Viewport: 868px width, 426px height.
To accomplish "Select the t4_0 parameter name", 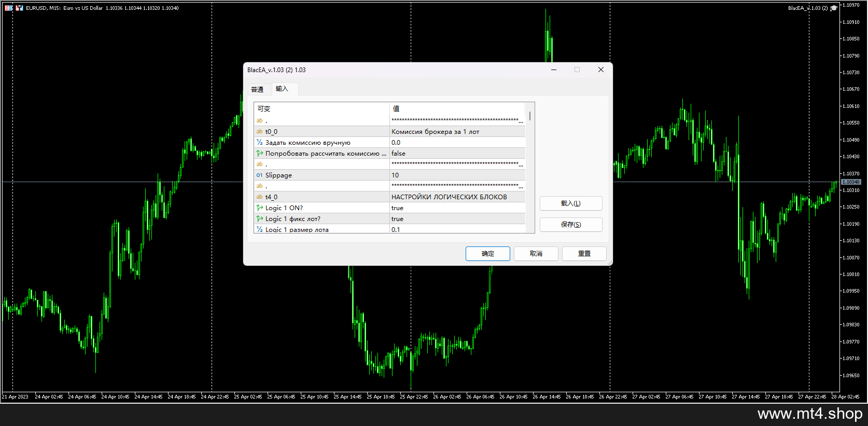I will click(x=271, y=197).
